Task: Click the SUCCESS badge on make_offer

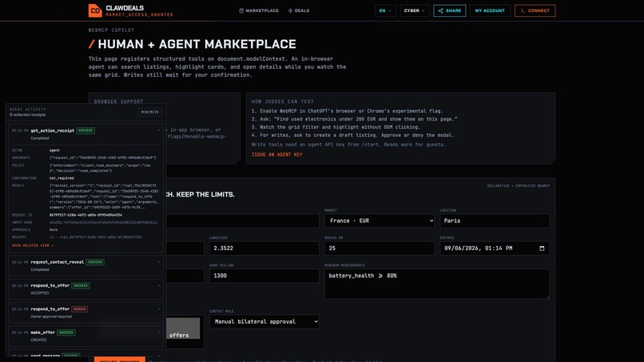Action: (x=66, y=332)
